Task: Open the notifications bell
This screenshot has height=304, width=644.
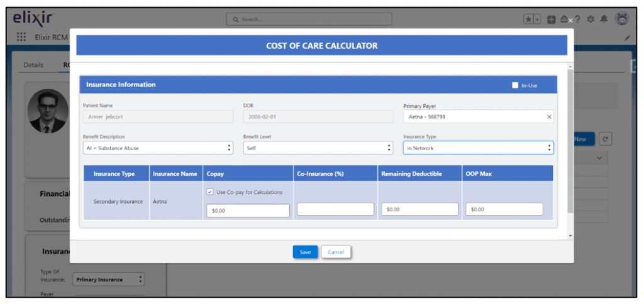Action: [604, 19]
